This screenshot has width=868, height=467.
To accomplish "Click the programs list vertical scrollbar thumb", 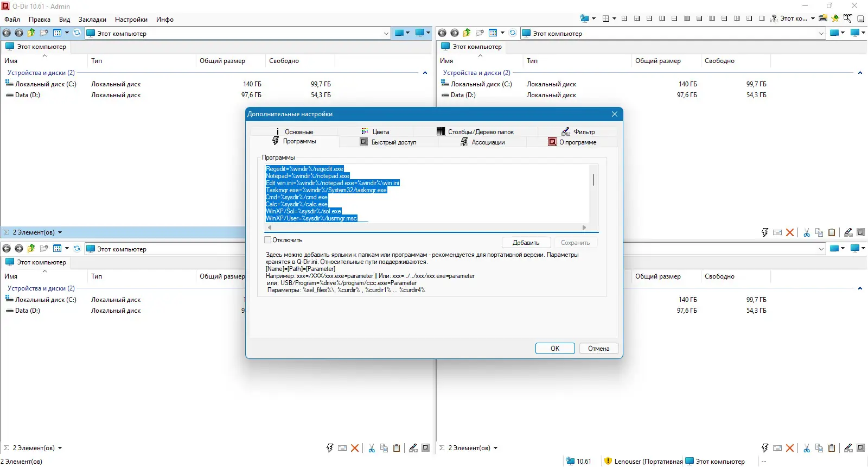I will click(x=593, y=179).
